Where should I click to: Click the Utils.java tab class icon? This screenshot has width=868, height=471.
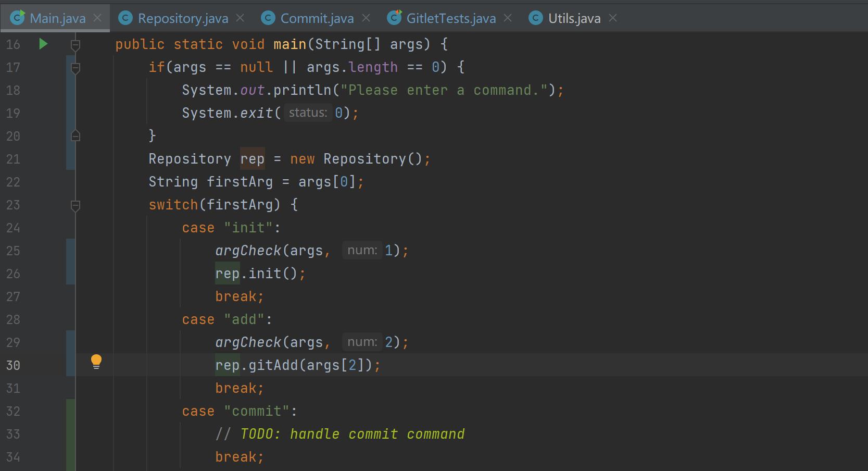[x=536, y=18]
